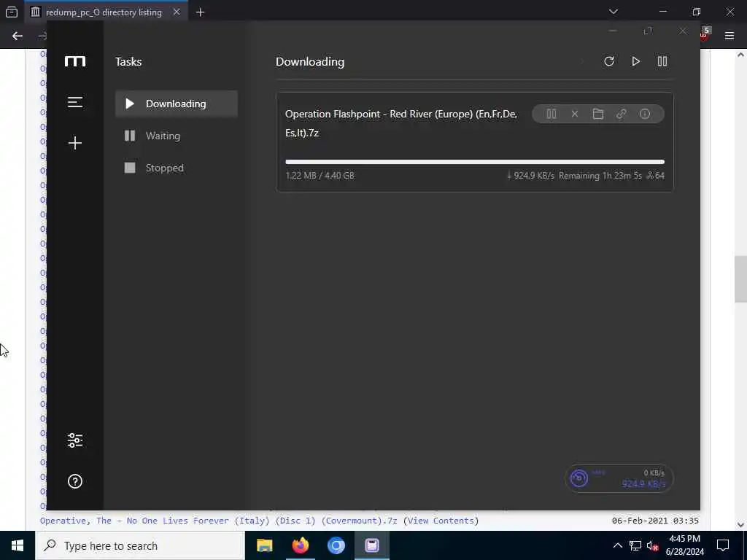Image resolution: width=747 pixels, height=560 pixels.
Task: Show hidden system tray icons
Action: pyautogui.click(x=617, y=545)
